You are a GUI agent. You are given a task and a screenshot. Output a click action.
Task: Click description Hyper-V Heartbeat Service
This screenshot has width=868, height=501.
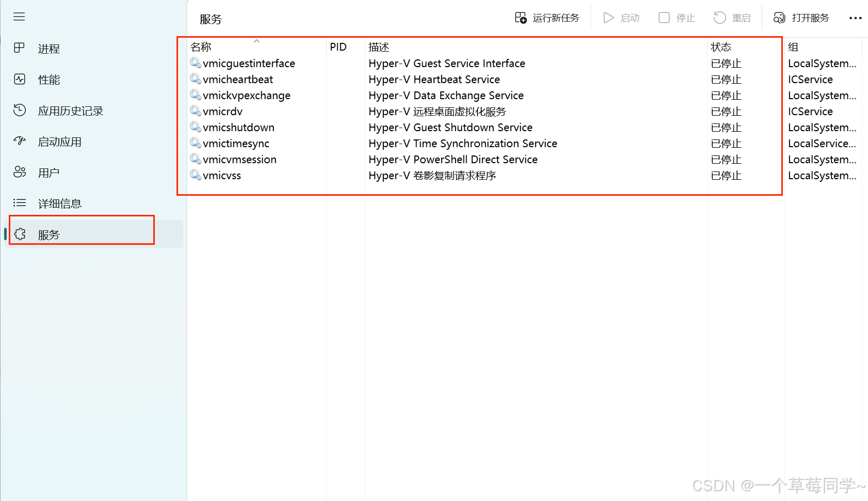click(x=434, y=80)
